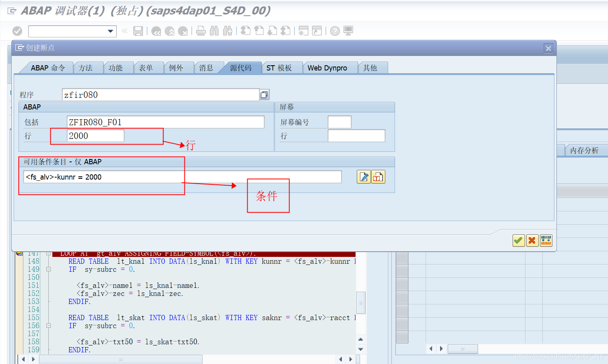Open the value help button next to 程序 field

point(264,95)
